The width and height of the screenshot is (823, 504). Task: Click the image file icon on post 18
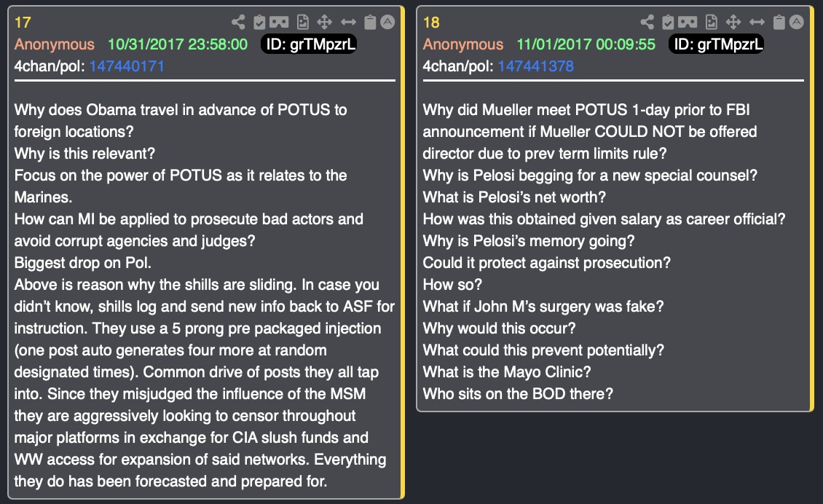pos(712,22)
